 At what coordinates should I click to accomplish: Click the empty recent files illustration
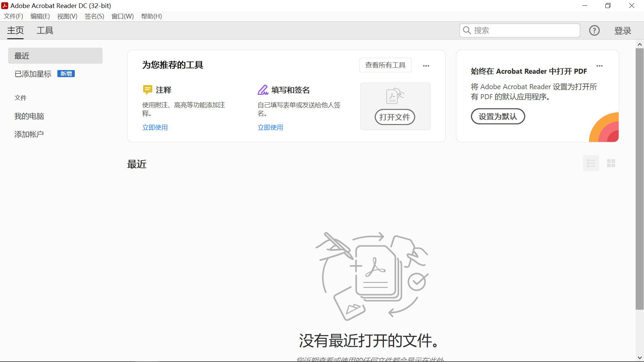(x=372, y=276)
